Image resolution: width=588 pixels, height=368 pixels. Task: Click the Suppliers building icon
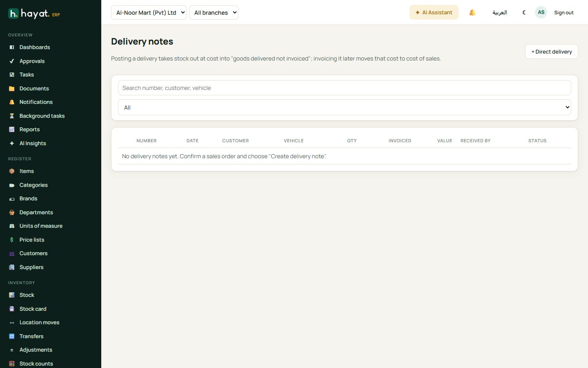click(12, 267)
